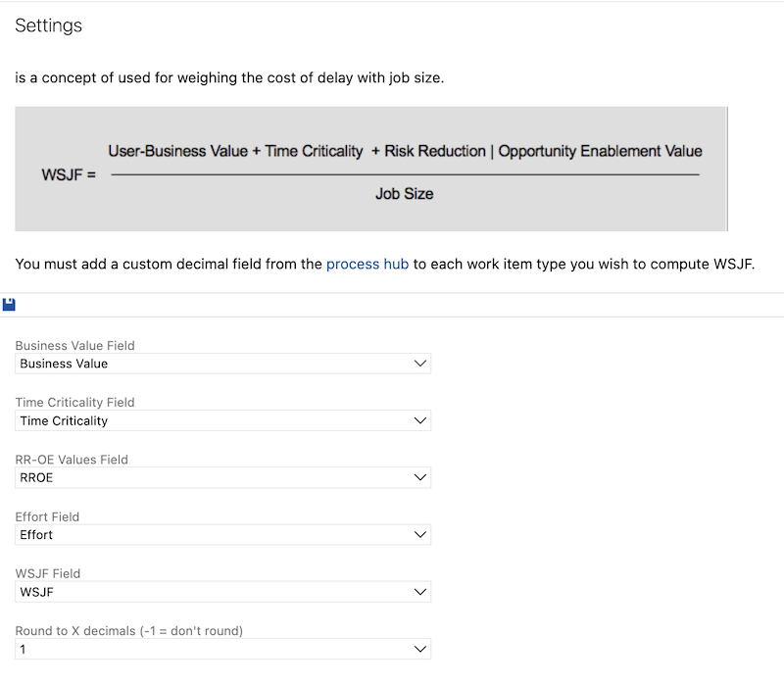Viewport: 784px width, 685px height.
Task: Click the WSJF formula image
Action: (x=370, y=169)
